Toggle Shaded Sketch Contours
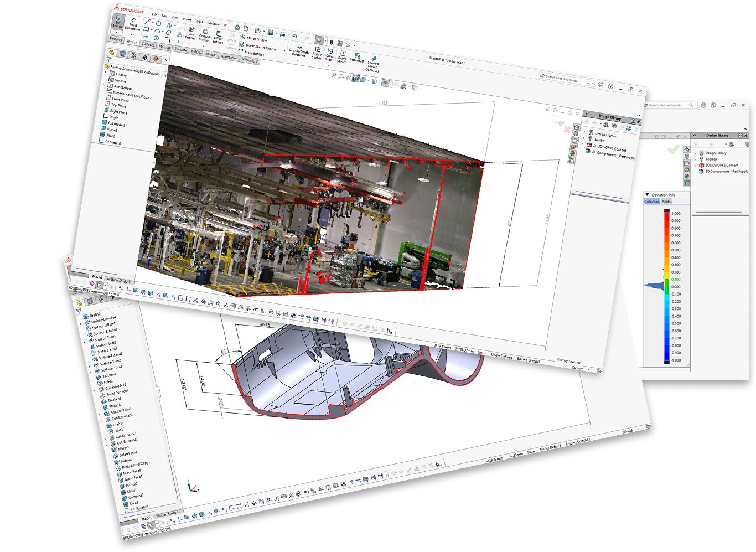The height and width of the screenshot is (552, 756). click(x=373, y=64)
